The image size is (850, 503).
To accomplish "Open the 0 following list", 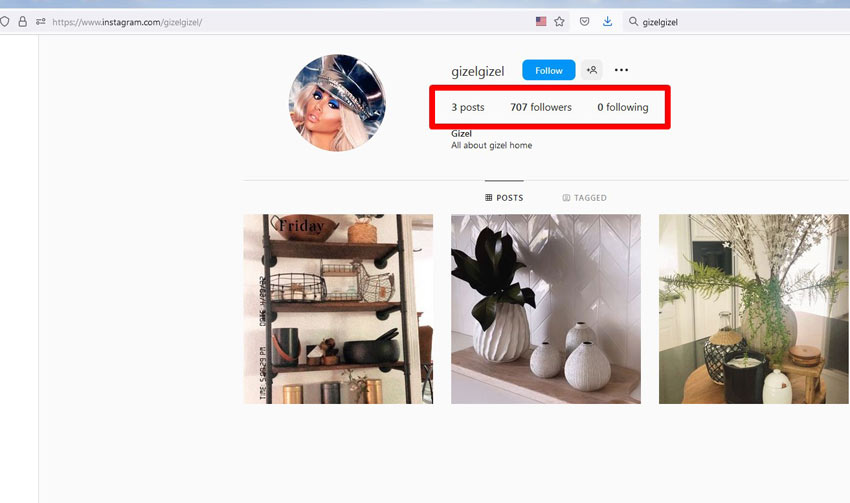I will point(622,107).
